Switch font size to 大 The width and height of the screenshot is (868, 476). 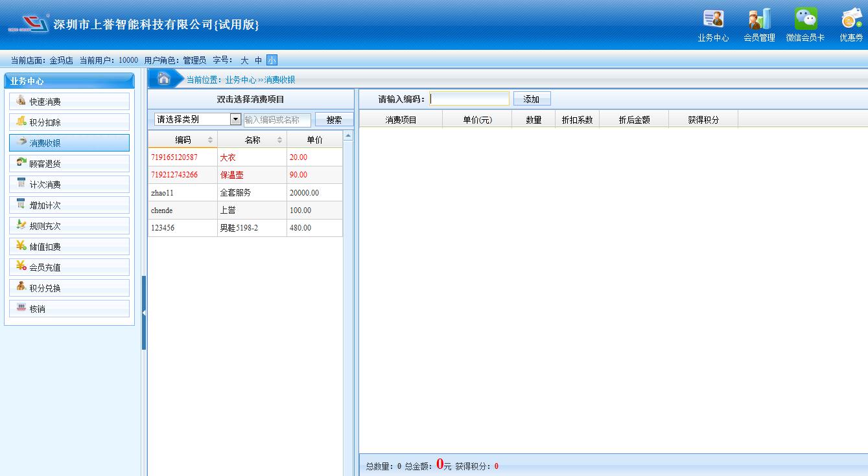point(244,60)
